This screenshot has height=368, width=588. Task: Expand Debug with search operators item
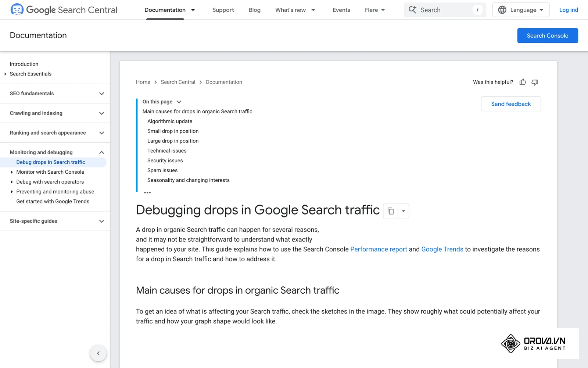coord(12,182)
